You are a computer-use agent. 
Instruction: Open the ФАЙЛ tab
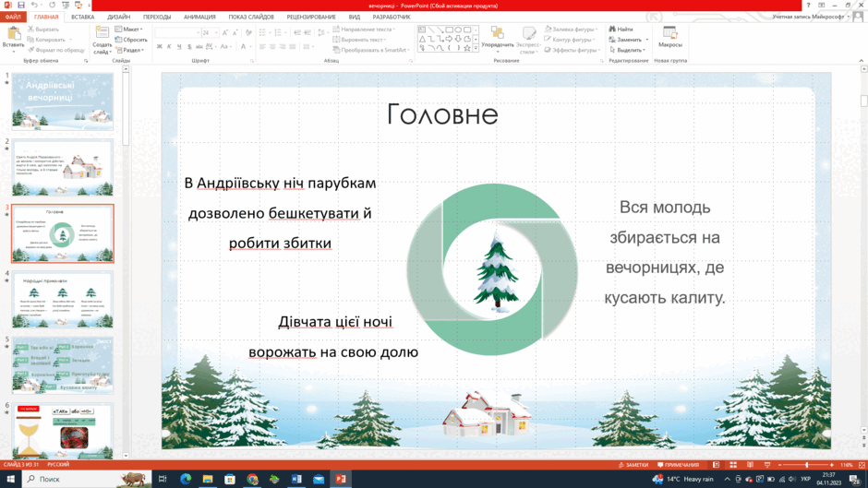coord(13,17)
